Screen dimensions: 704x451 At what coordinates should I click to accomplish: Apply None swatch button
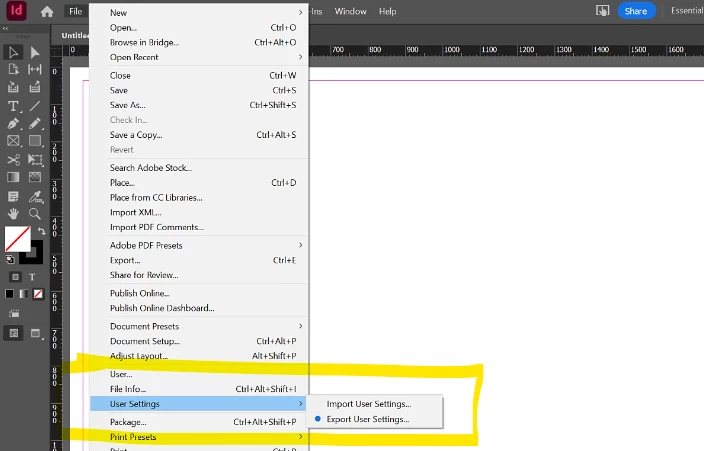(39, 294)
